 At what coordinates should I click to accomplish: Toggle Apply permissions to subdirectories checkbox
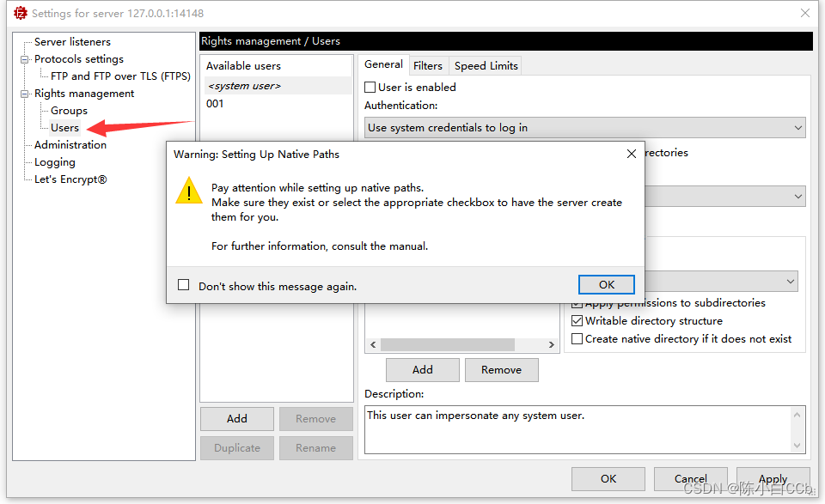[x=577, y=305]
